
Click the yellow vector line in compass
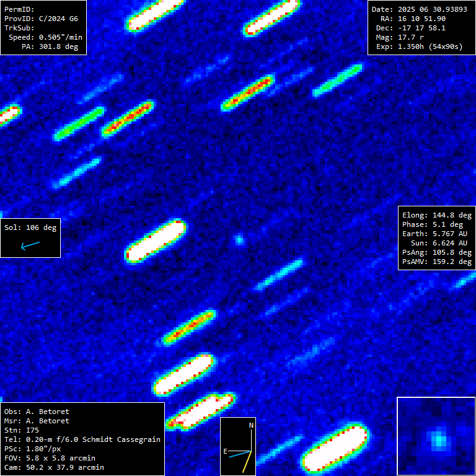(247, 462)
